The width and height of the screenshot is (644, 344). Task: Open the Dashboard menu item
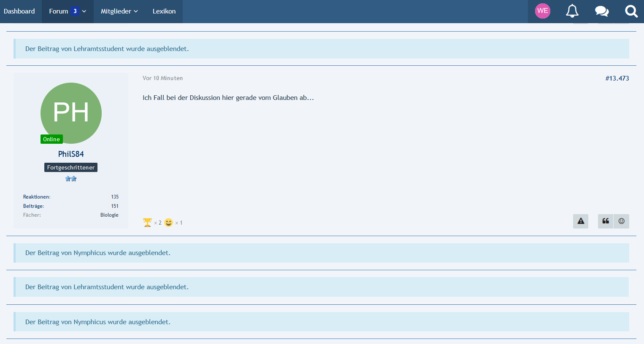coord(19,11)
